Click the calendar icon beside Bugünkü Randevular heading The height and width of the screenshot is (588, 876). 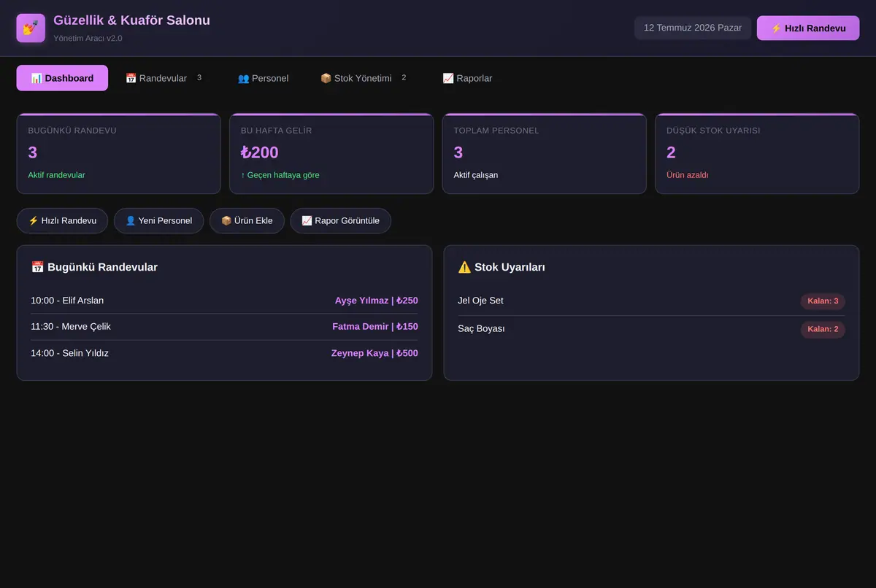tap(37, 267)
